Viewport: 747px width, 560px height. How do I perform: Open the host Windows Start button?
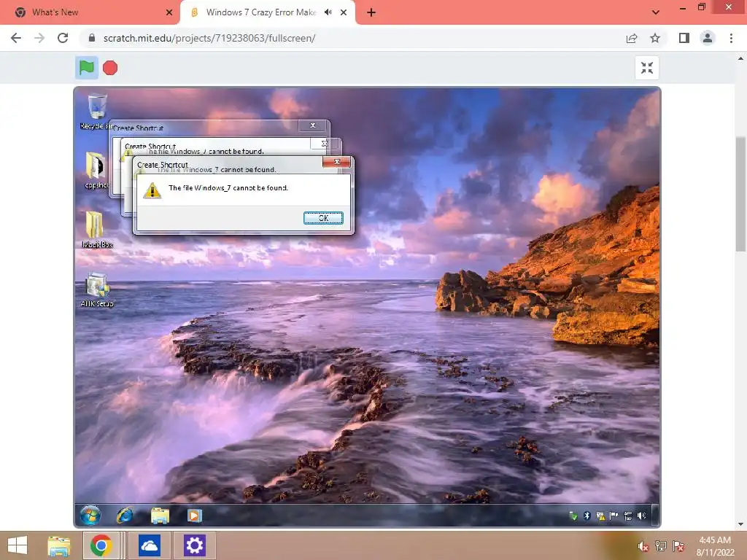pyautogui.click(x=18, y=545)
